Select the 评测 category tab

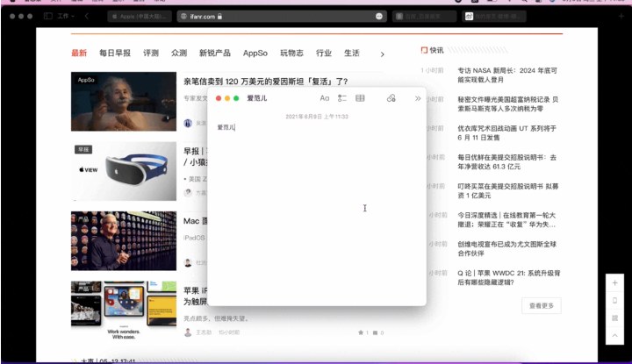[x=151, y=54]
